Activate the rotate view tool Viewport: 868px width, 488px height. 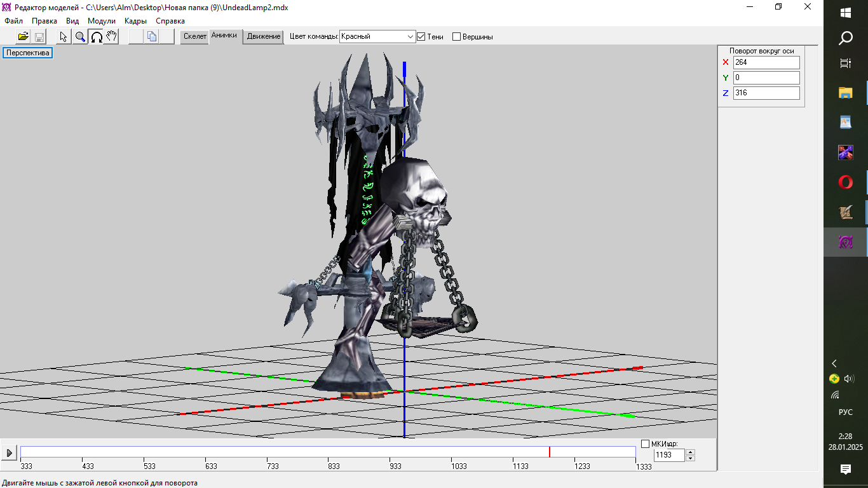point(96,36)
